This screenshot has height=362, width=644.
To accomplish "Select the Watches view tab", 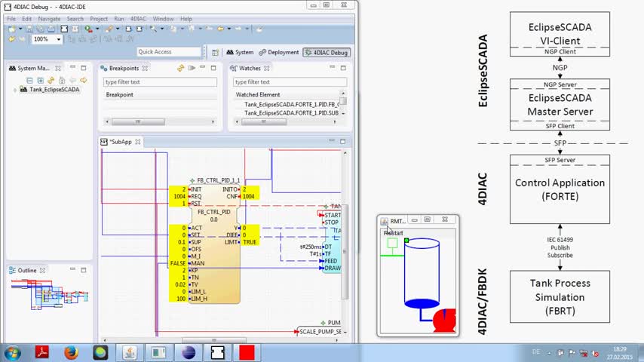I will 250,68.
